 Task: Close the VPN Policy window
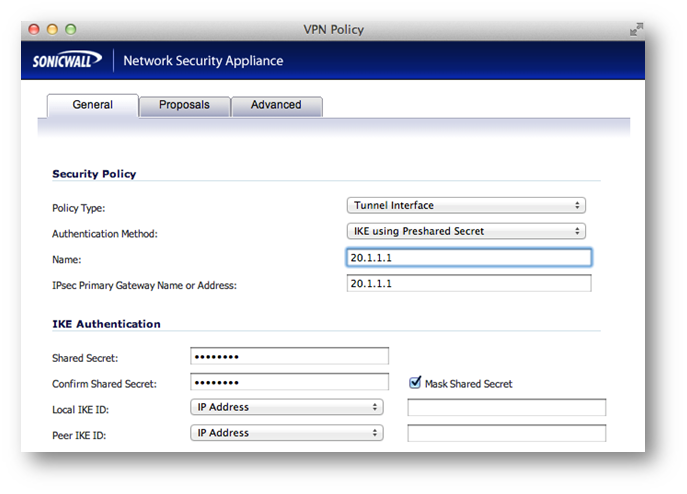coord(35,30)
